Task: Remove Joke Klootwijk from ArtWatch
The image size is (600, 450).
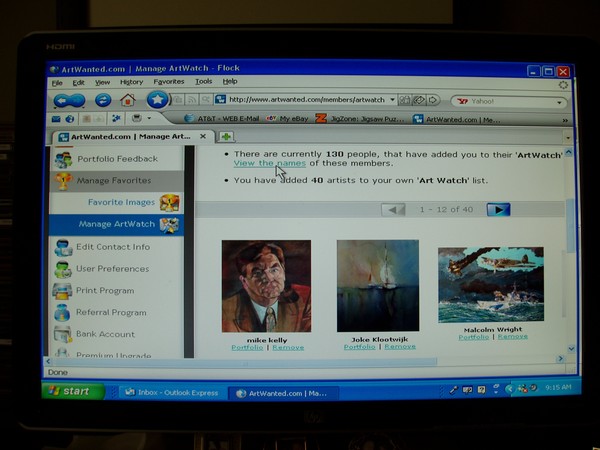Action: pos(400,346)
